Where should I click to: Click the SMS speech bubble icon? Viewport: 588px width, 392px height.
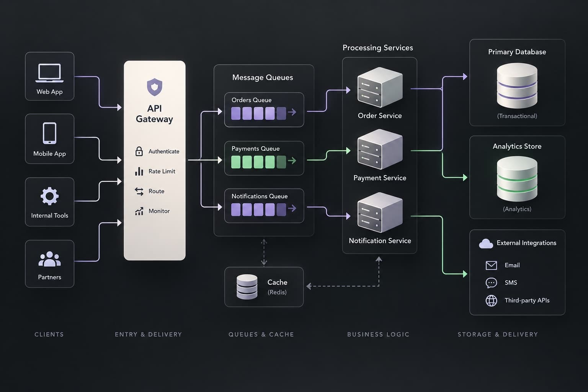coord(491,283)
